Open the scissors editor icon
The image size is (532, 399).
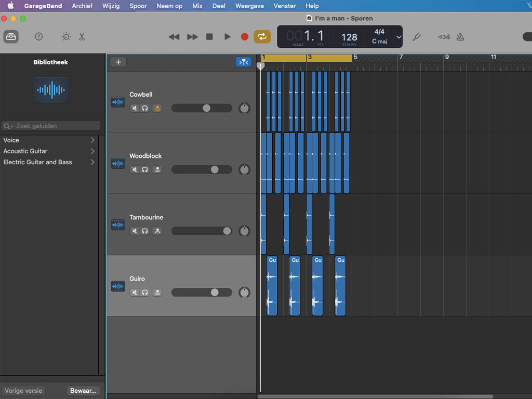pyautogui.click(x=82, y=36)
